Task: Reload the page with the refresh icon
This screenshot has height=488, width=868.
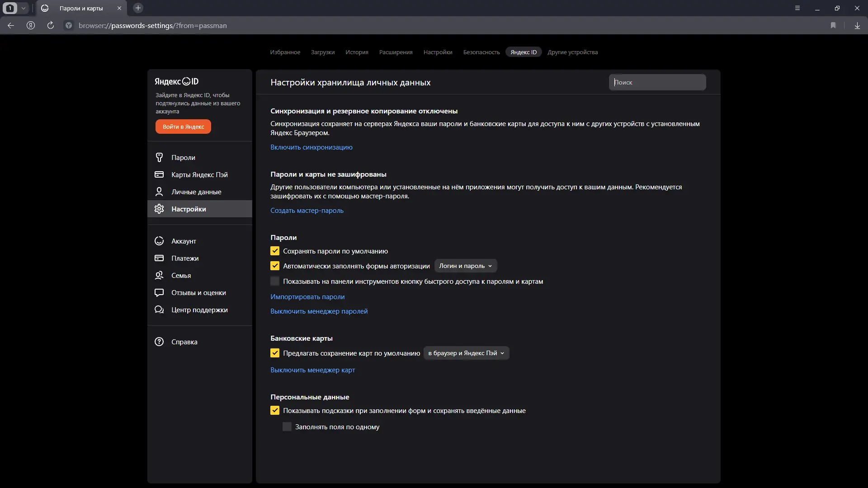Action: click(x=51, y=26)
